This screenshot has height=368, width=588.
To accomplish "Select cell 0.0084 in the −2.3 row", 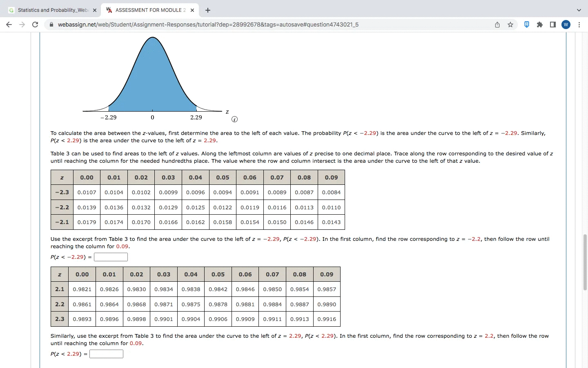I will point(331,192).
